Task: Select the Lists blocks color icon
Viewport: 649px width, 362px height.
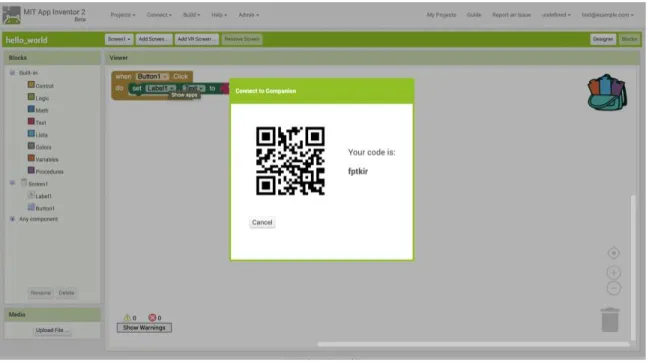Action: click(x=31, y=133)
